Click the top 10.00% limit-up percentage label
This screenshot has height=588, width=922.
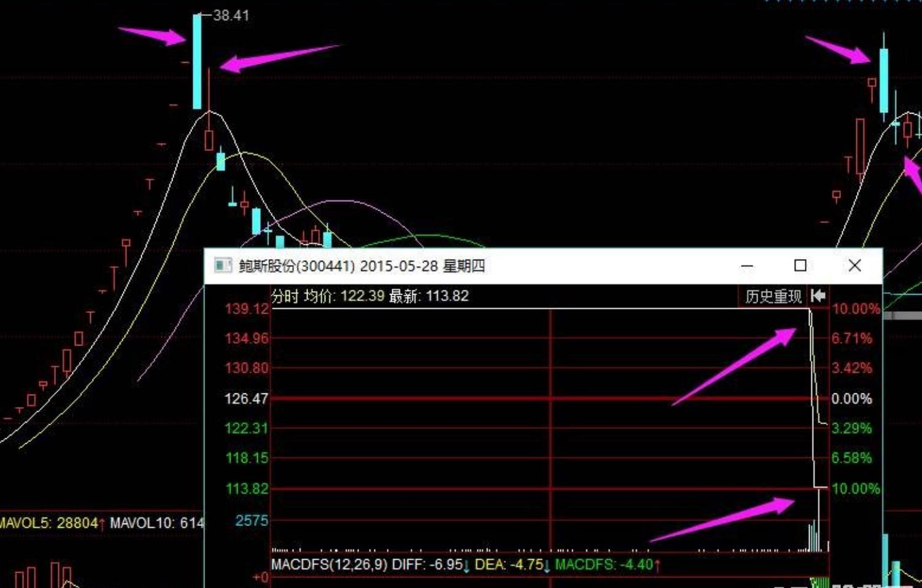point(855,309)
